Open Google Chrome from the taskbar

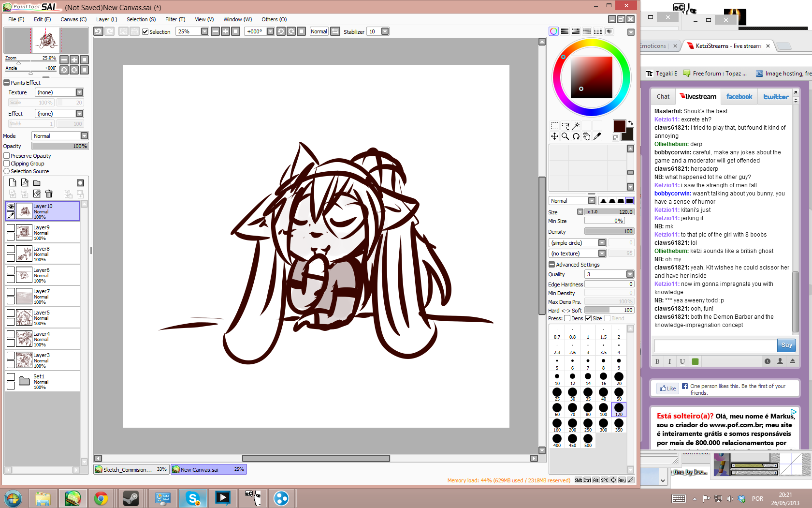101,498
